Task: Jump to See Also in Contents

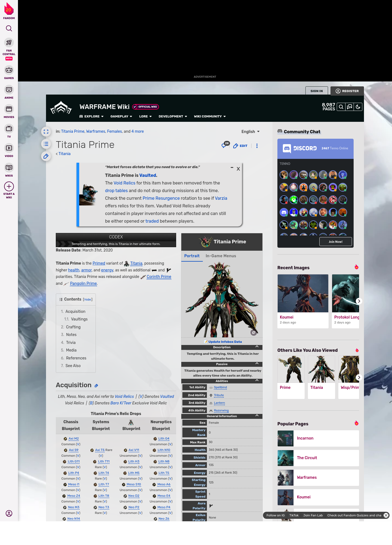Action: point(73,366)
